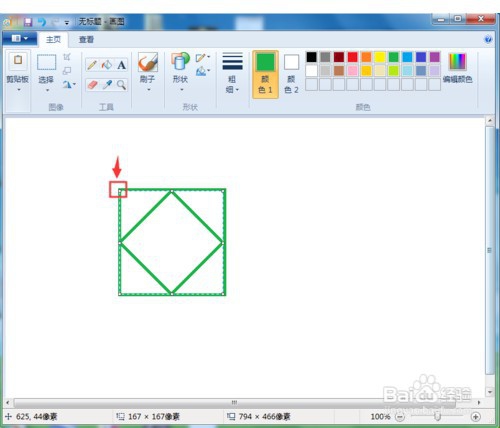Screen dimensions: 500x428
Task: Click the vertical scrollbar up arrow
Action: pos(490,120)
